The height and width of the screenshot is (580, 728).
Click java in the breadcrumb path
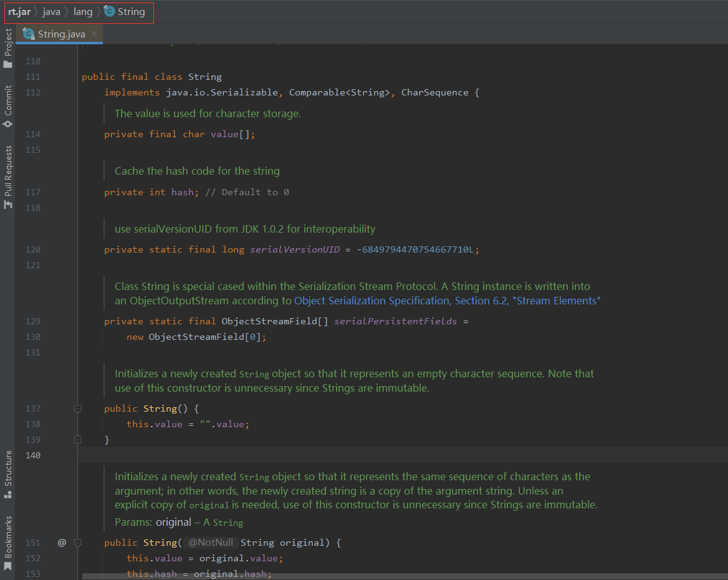[x=52, y=12]
